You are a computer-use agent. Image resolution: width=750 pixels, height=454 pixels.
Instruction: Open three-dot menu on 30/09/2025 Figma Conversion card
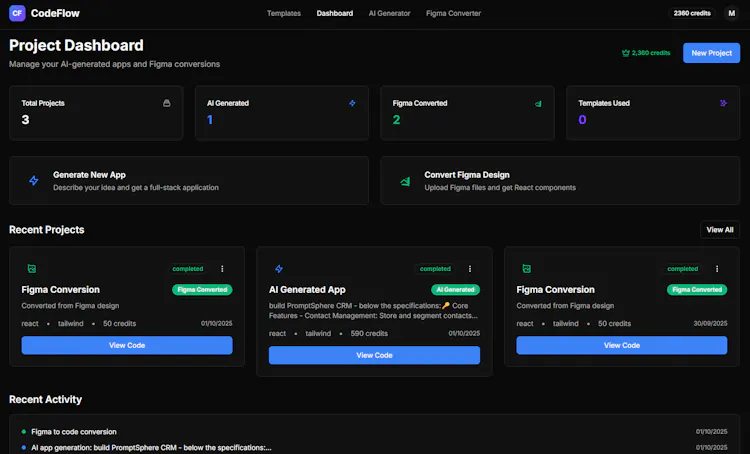717,269
